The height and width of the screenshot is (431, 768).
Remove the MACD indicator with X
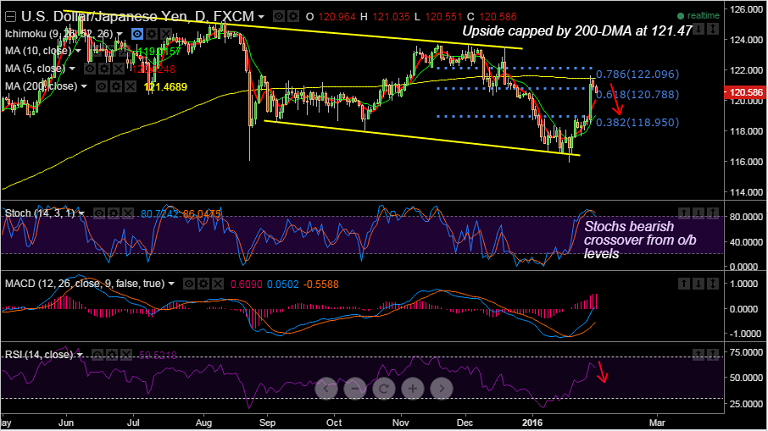[217, 284]
